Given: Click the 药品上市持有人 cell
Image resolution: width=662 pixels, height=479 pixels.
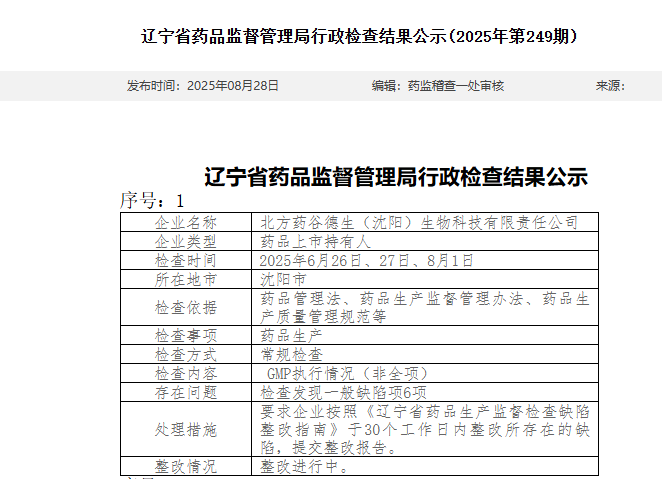Looking at the screenshot, I should click(316, 241).
